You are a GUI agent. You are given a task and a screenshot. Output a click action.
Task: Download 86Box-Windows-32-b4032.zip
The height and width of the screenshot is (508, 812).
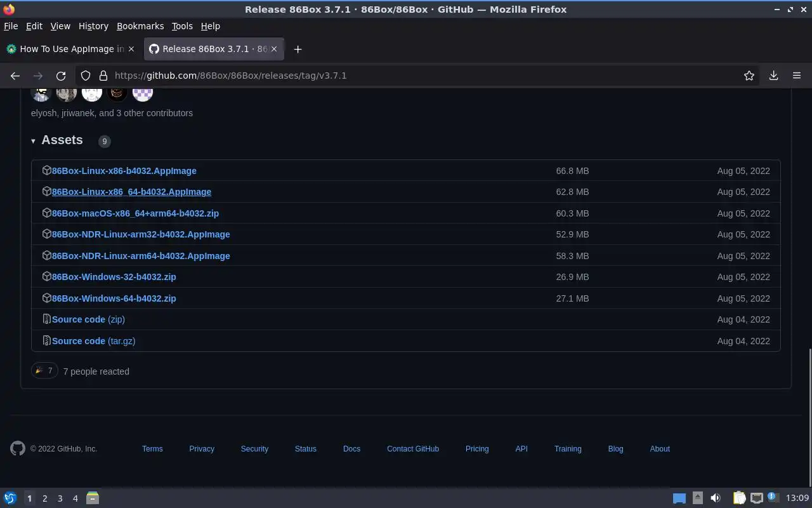(x=114, y=277)
